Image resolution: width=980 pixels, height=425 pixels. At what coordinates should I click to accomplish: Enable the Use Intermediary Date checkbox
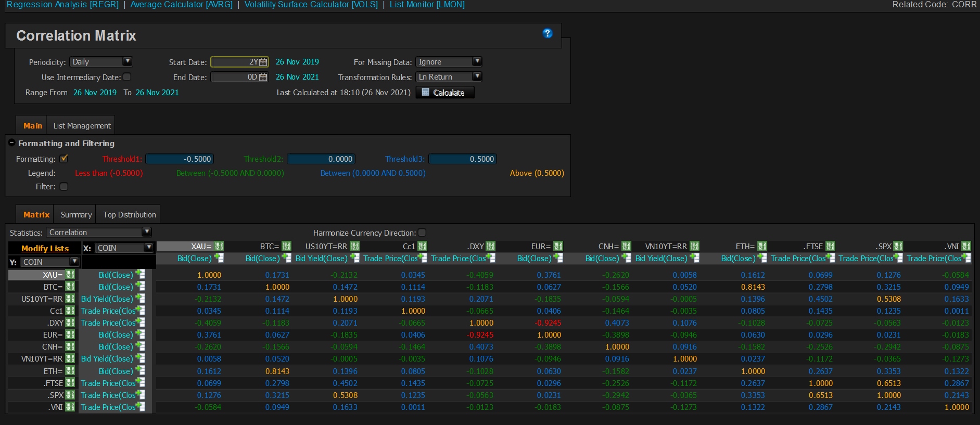(x=127, y=77)
